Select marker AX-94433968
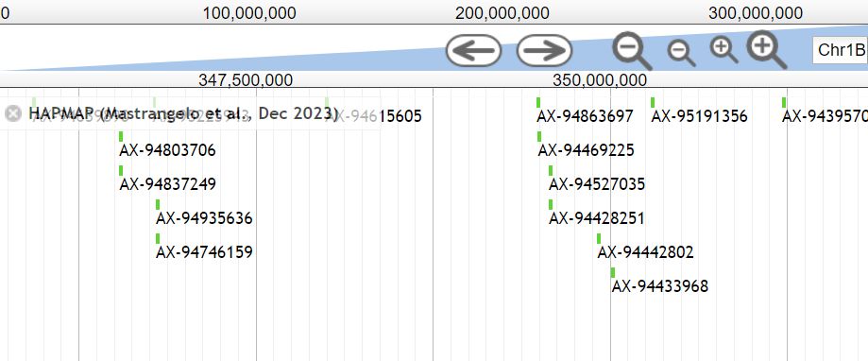 660,286
